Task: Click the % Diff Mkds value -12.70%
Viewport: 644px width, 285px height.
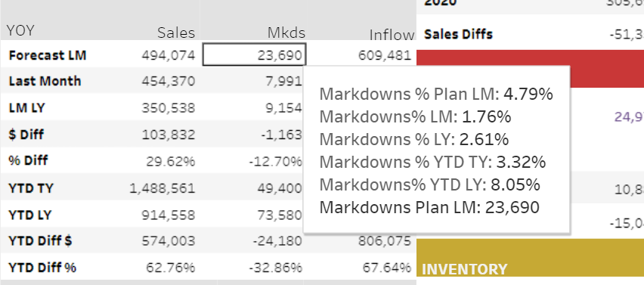Action: point(276,161)
